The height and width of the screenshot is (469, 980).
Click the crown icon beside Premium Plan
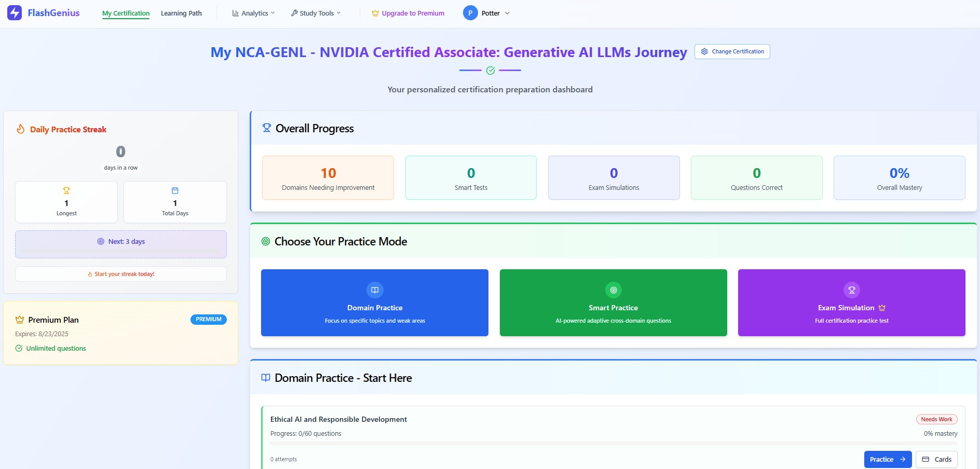coord(20,320)
